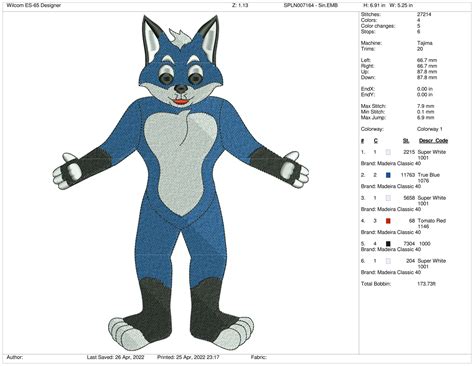The image size is (474, 366).
Task: Click the 'Last Saved: 26 Apr, 2022' text
Action: point(115,357)
